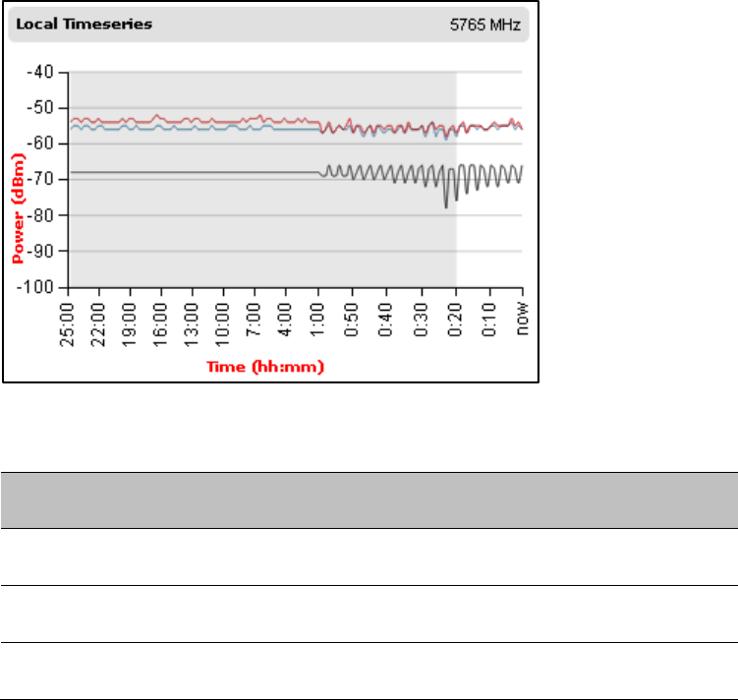
Task: Click the "0:20" time axis tick
Action: tap(455, 321)
